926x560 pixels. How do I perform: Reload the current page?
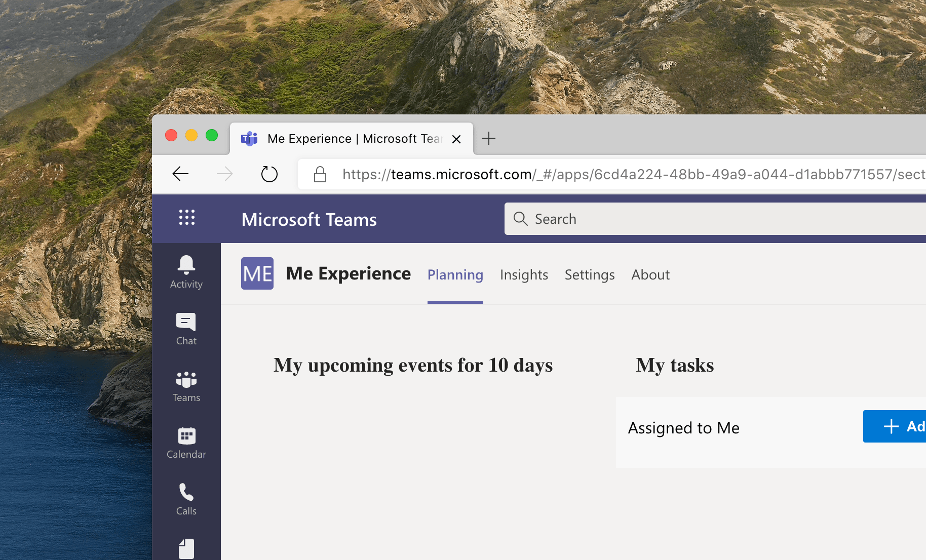pos(269,174)
